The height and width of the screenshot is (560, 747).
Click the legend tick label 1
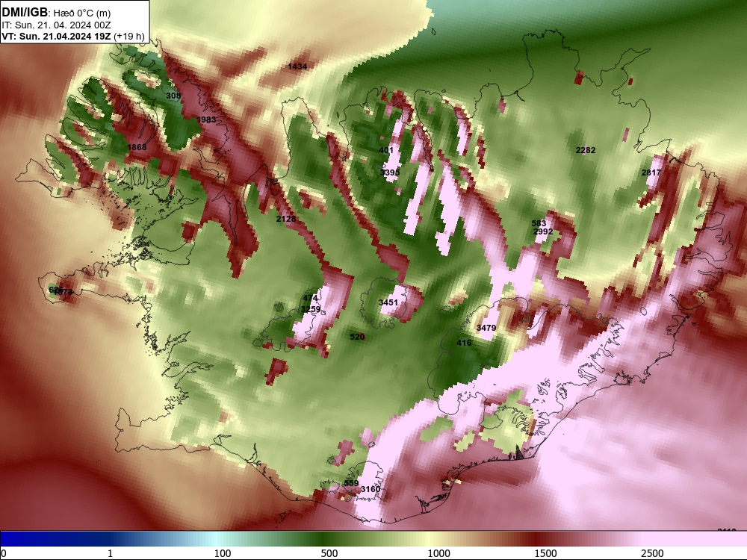(110, 553)
